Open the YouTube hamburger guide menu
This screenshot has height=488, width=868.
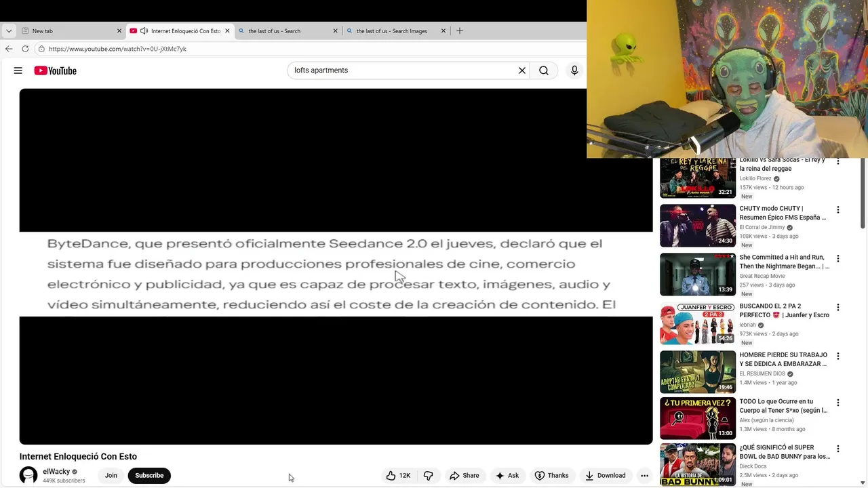point(18,70)
